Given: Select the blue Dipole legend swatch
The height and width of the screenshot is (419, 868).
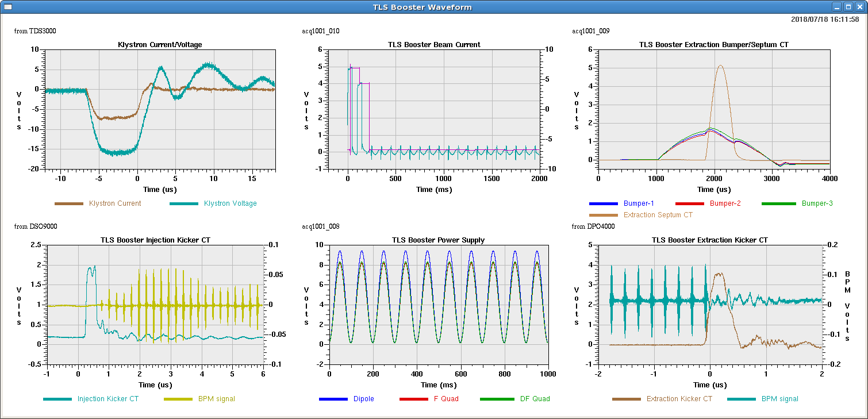Looking at the screenshot, I should click(x=333, y=399).
